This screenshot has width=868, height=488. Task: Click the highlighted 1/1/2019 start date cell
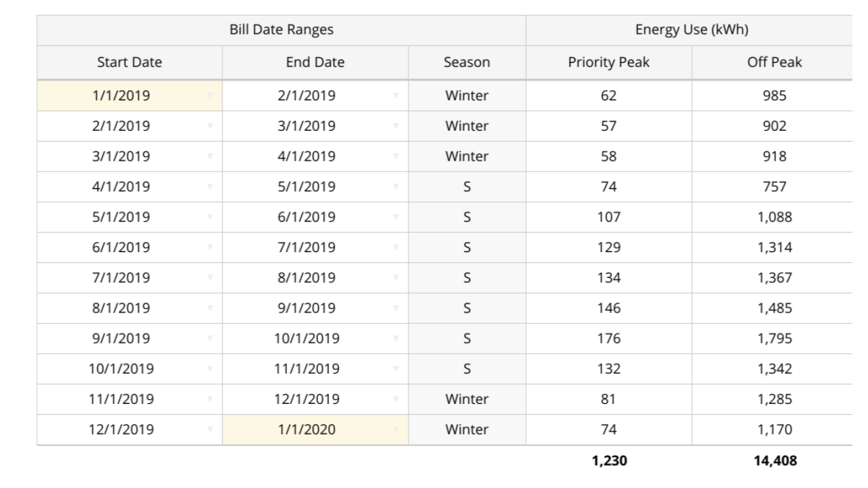[121, 96]
